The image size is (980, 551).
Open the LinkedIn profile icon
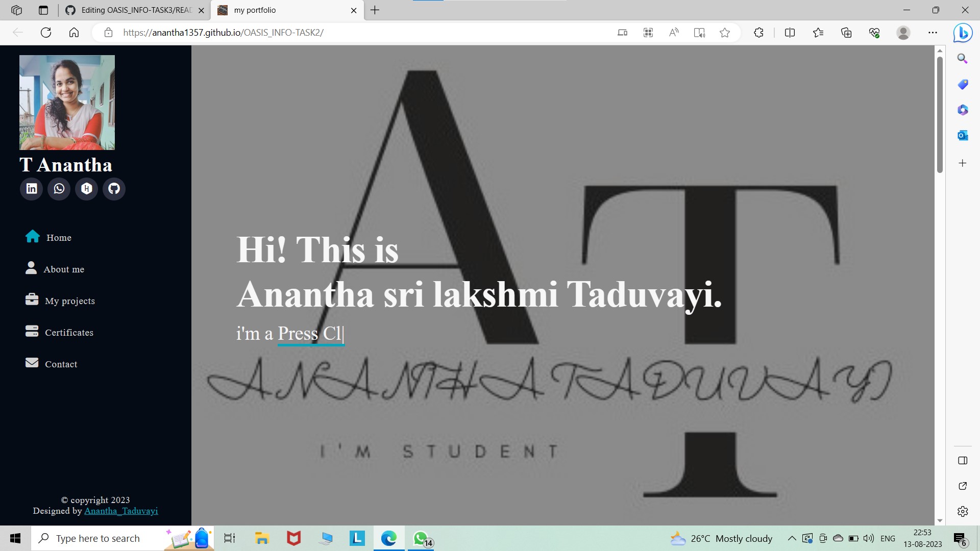tap(31, 189)
